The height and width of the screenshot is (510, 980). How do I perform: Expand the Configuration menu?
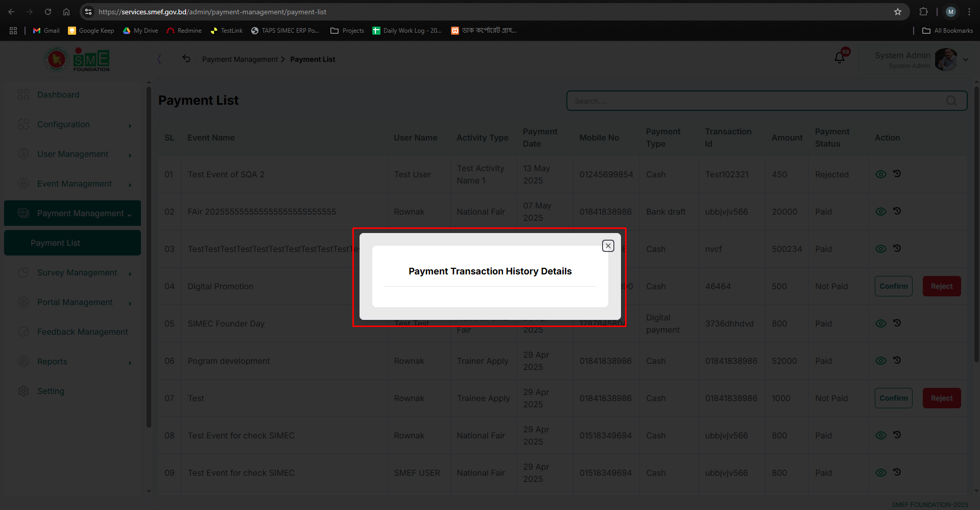[73, 124]
